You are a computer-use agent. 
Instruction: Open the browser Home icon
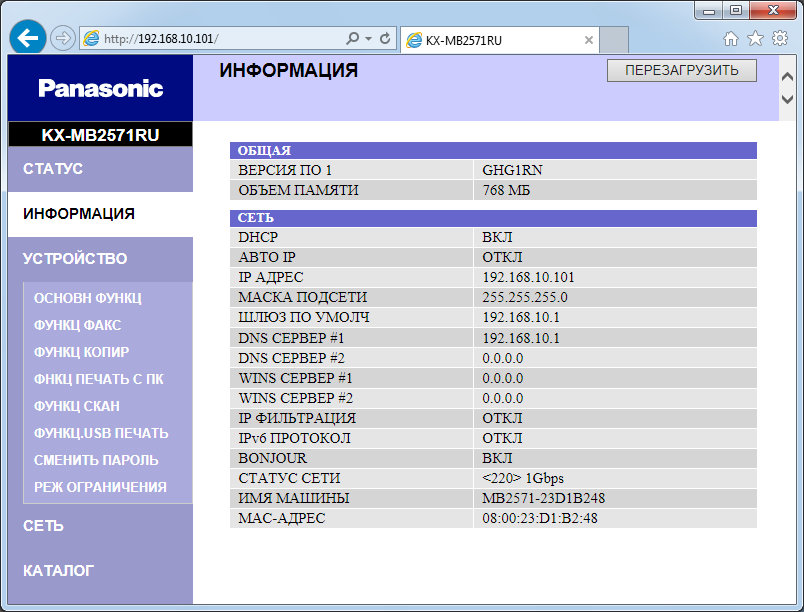pos(731,38)
